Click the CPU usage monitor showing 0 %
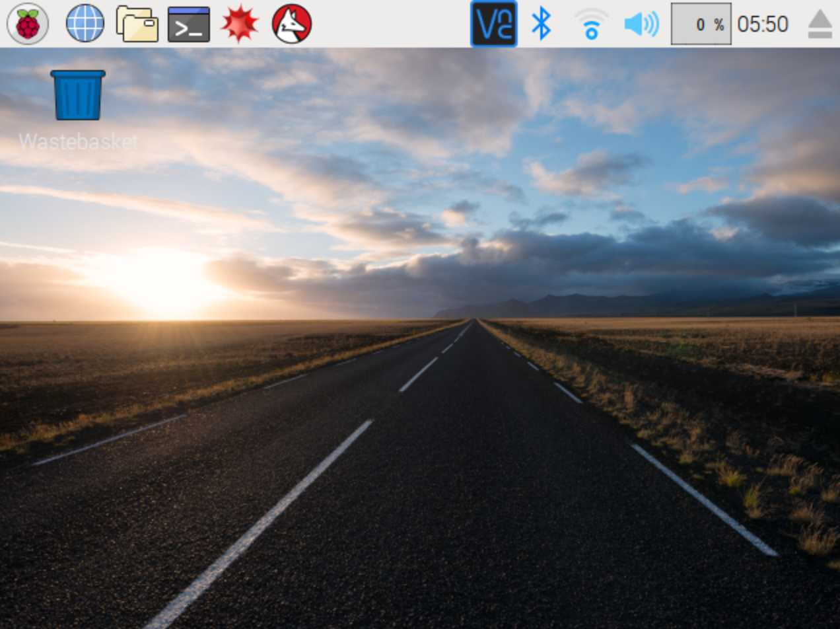Viewport: 840px width, 629px height. 701,24
